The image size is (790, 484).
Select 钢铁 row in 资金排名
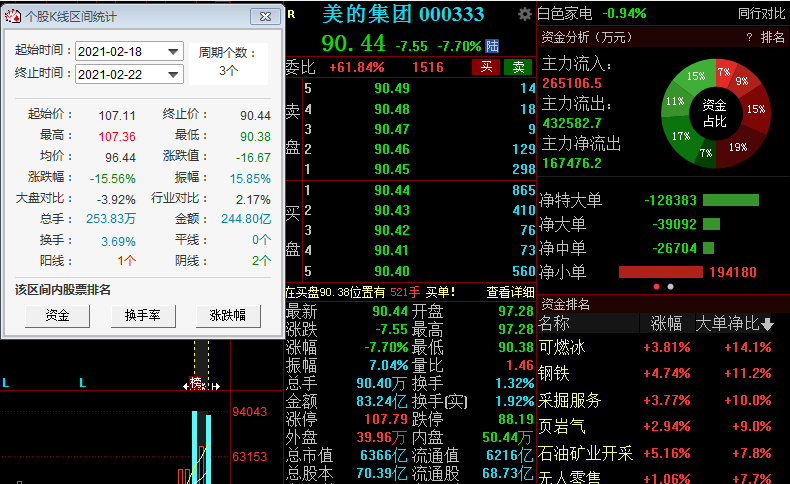(662, 374)
